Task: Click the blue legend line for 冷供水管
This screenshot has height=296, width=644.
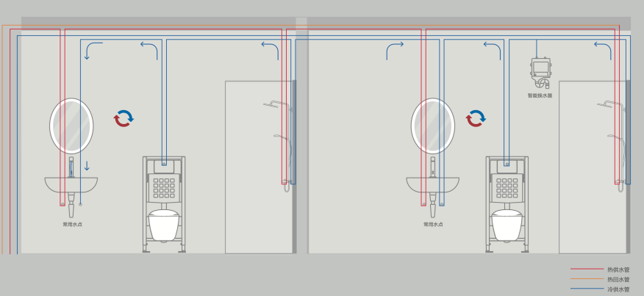Action: [x=585, y=290]
